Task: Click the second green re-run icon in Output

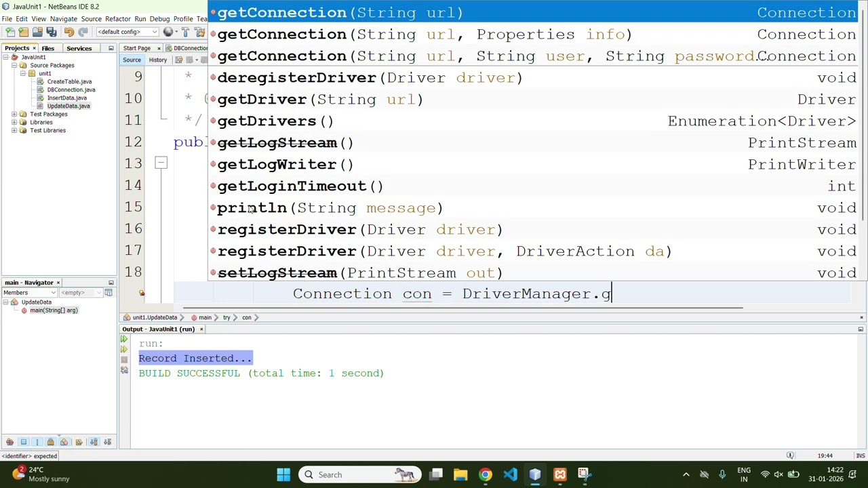Action: point(124,349)
